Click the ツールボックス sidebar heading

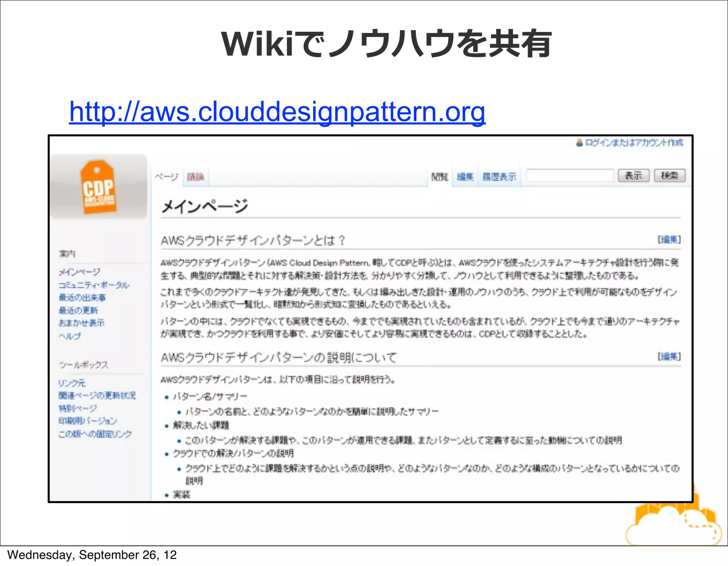[84, 365]
